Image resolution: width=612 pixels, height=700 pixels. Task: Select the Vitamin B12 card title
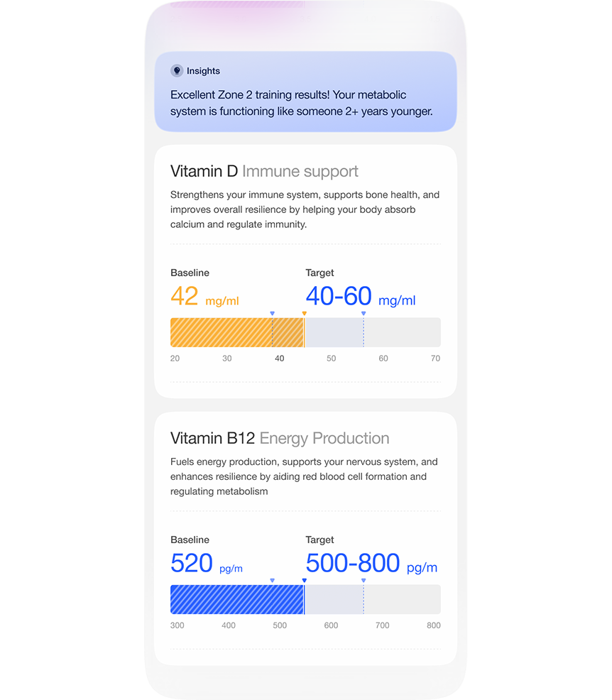point(213,438)
